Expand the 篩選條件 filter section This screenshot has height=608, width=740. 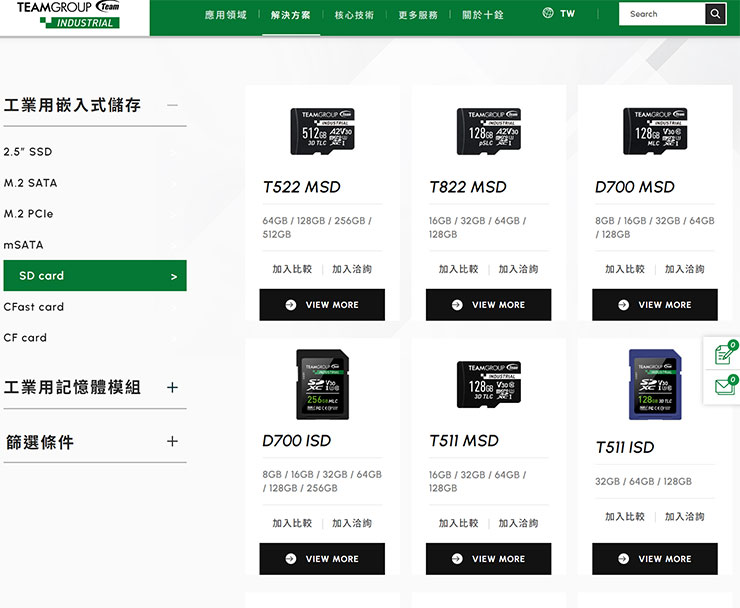172,441
